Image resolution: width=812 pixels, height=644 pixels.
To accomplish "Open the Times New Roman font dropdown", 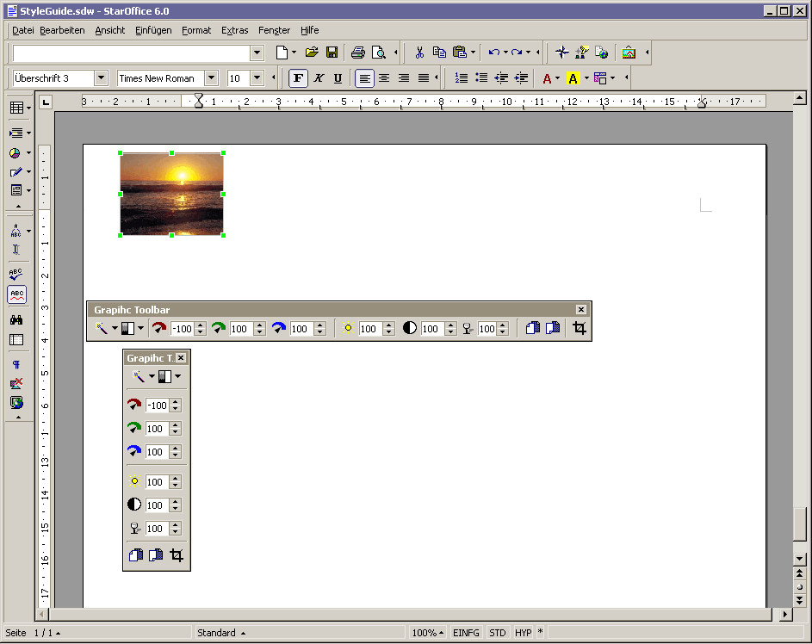I will pos(212,78).
